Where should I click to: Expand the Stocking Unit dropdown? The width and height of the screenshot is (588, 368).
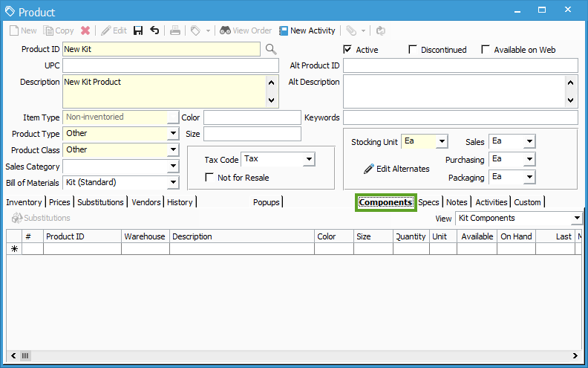(x=442, y=141)
